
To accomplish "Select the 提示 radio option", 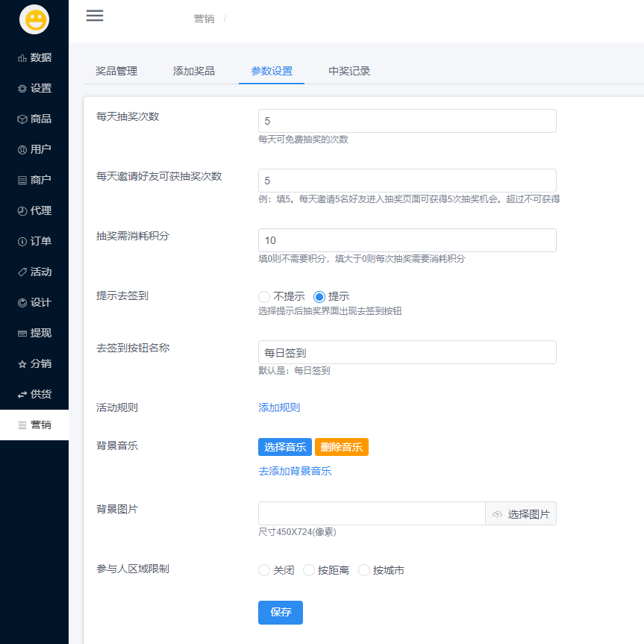I will pos(319,296).
